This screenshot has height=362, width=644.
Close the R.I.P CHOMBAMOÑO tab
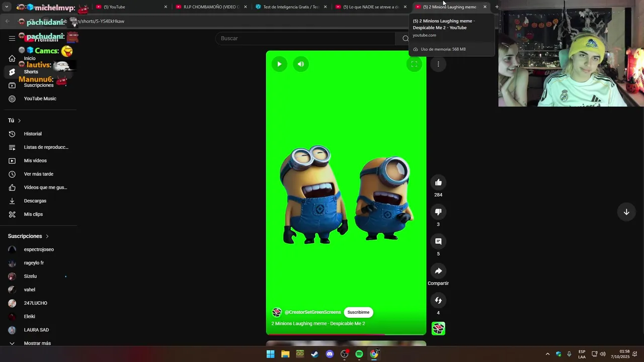tap(246, 7)
